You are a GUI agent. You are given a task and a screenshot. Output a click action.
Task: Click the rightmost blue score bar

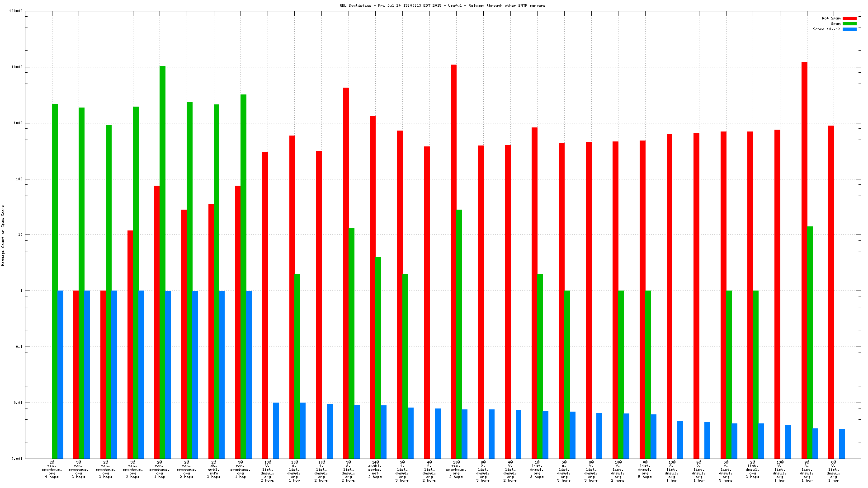pyautogui.click(x=842, y=444)
